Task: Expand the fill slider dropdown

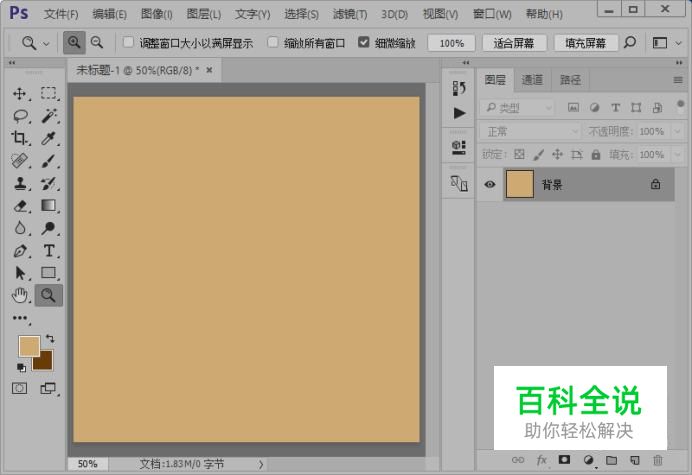Action: 678,155
